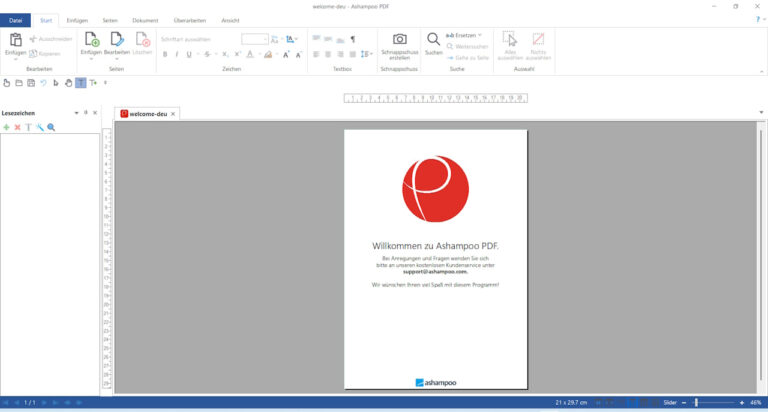Toggle superscript formatting
The image size is (768, 412).
238,54
